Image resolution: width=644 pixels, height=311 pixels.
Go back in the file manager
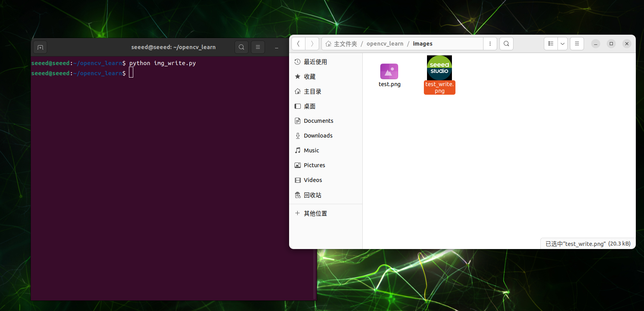[298, 44]
